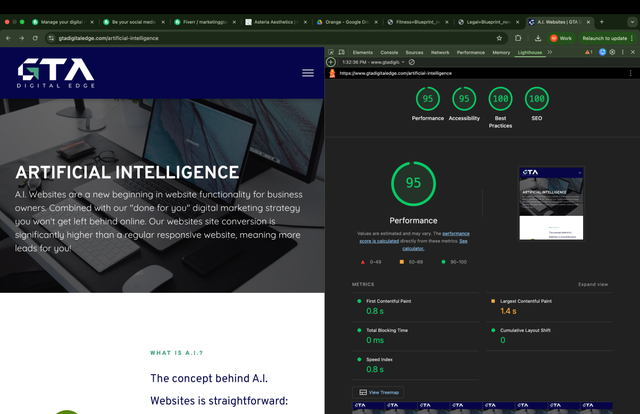This screenshot has width=640, height=414.
Task: Open the hamburger menu on GTA site
Action: click(307, 73)
